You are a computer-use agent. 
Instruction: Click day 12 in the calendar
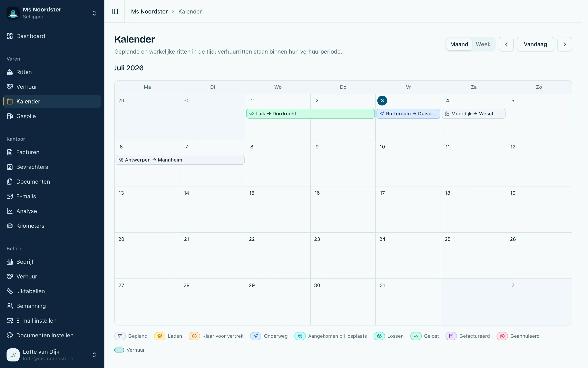pyautogui.click(x=513, y=147)
